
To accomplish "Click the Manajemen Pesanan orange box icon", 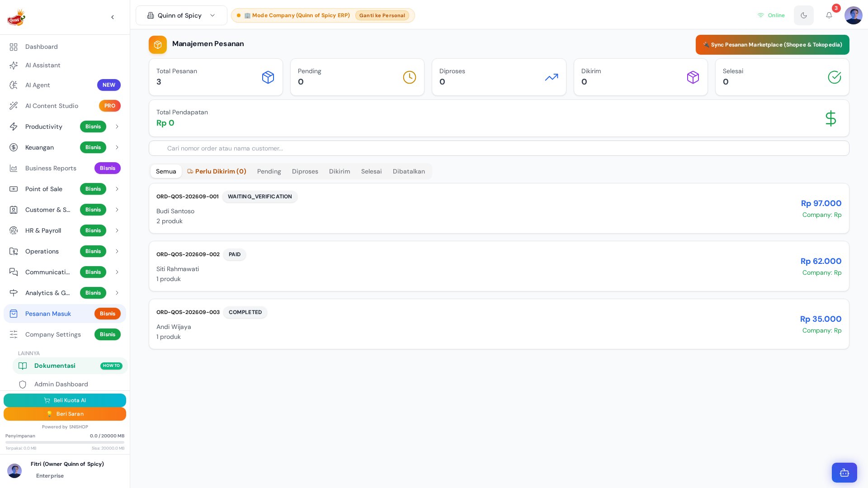I will [x=158, y=45].
